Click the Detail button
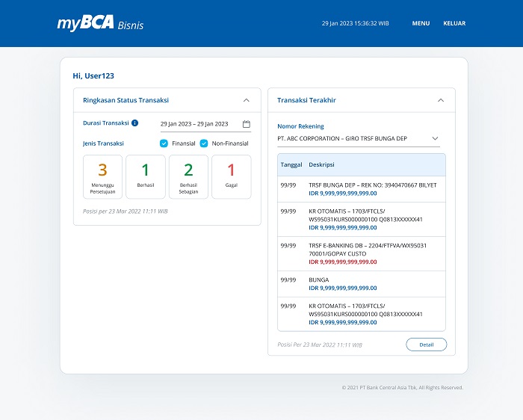 [426, 345]
